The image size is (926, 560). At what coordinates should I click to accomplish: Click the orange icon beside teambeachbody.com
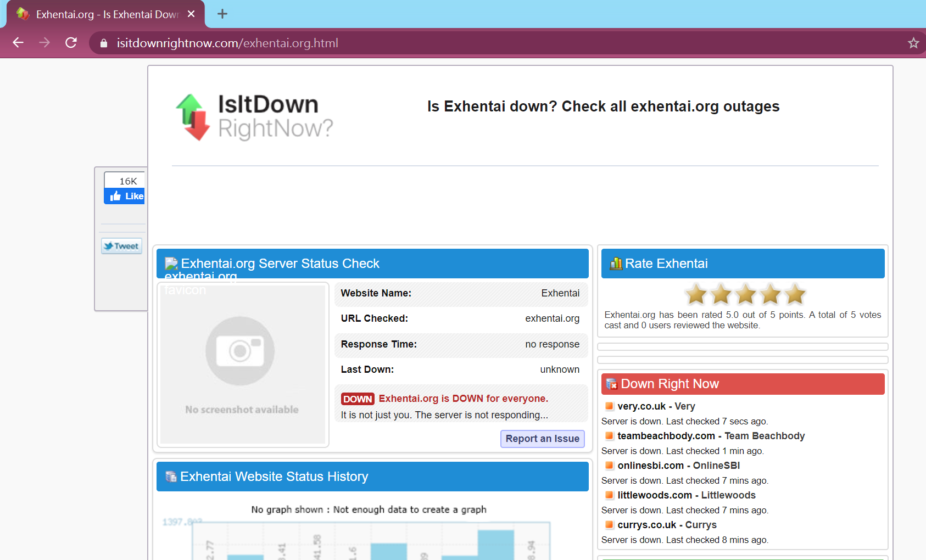tap(609, 436)
